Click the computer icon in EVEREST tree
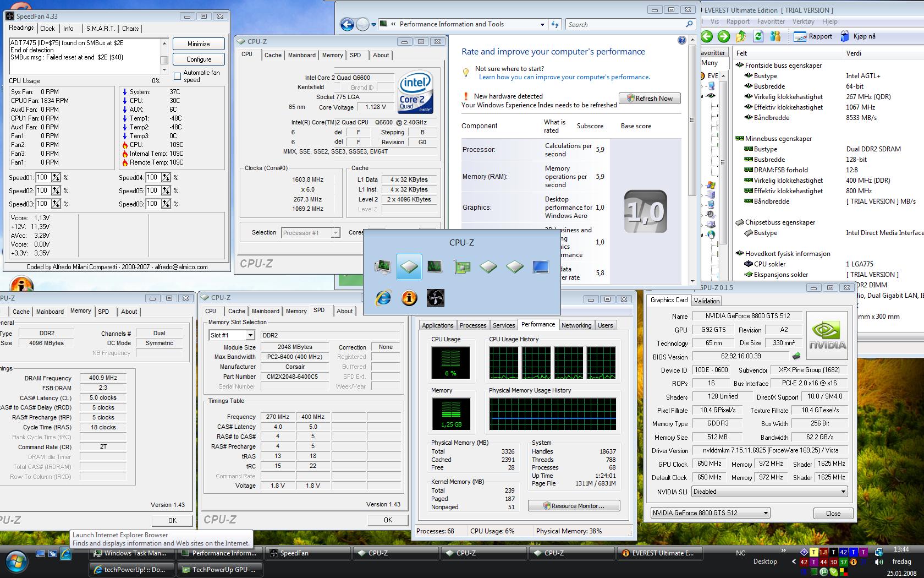 712,86
